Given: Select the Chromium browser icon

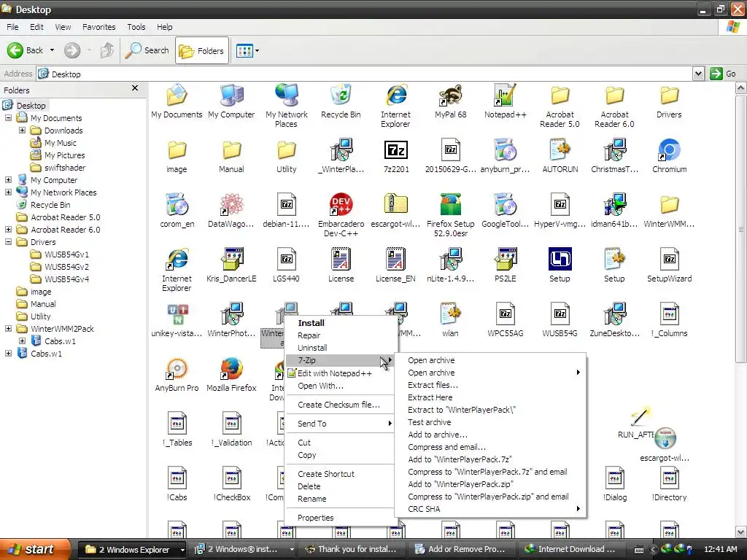Looking at the screenshot, I should [669, 150].
